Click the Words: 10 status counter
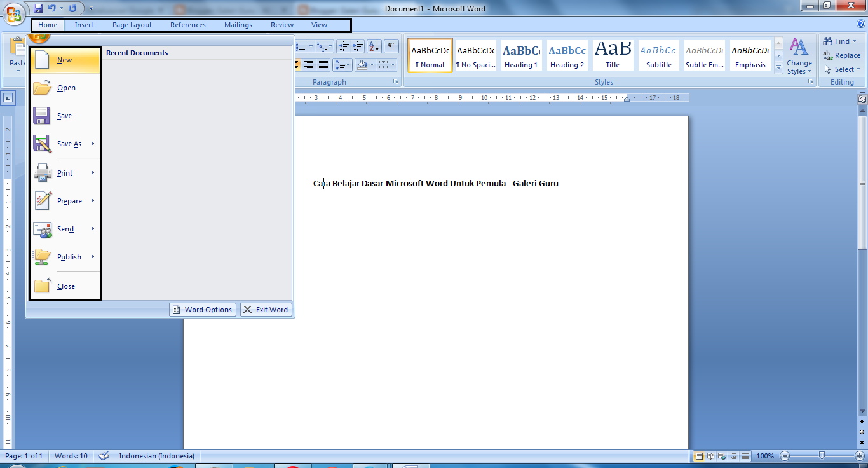Viewport: 868px width, 468px height. point(71,456)
